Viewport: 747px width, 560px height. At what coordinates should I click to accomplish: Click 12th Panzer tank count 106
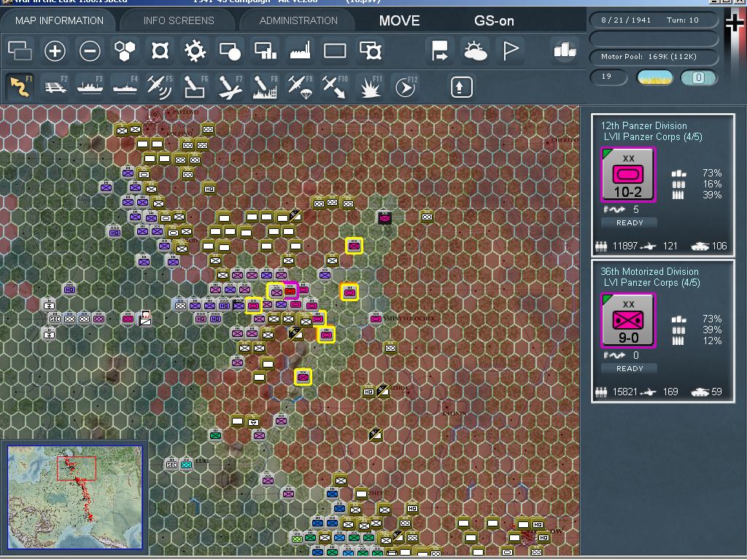(x=719, y=246)
